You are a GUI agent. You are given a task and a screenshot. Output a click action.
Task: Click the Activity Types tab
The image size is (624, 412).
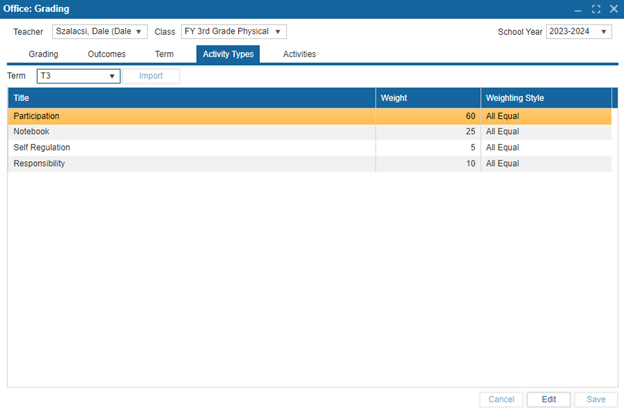pyautogui.click(x=228, y=54)
